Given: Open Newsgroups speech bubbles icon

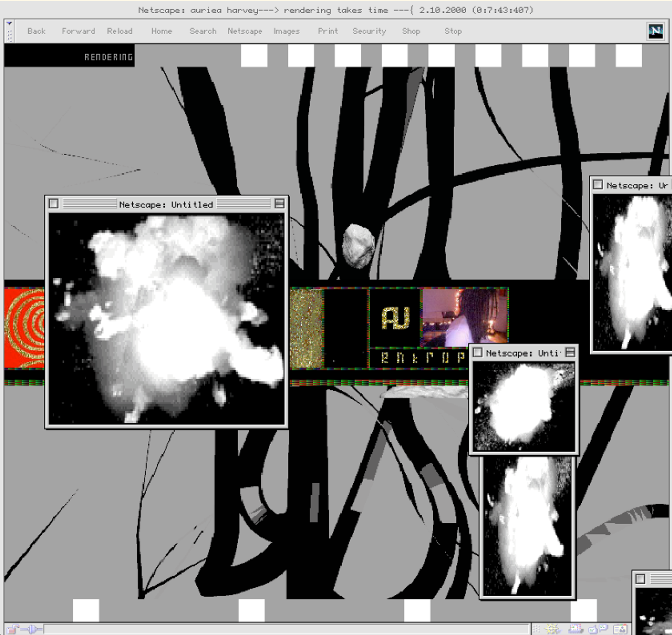Looking at the screenshot, I should (598, 629).
